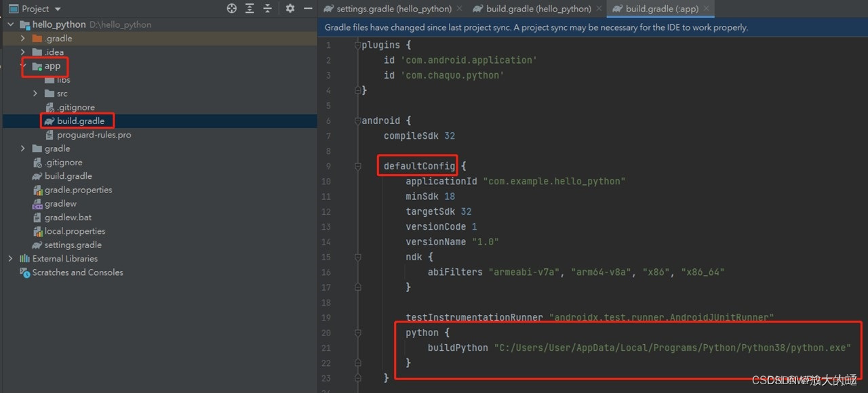The height and width of the screenshot is (393, 868).
Task: Click the Select Opened File crosshair icon
Action: (x=231, y=9)
